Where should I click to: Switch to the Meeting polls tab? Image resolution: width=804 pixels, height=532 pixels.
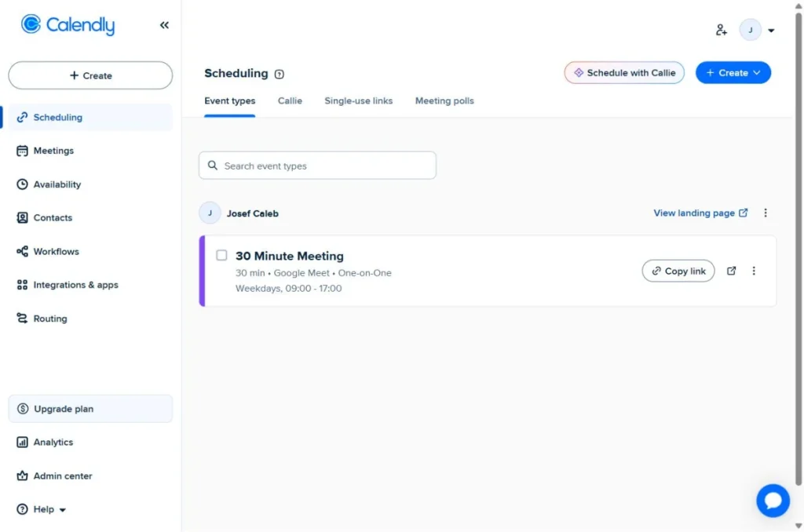[x=444, y=101]
